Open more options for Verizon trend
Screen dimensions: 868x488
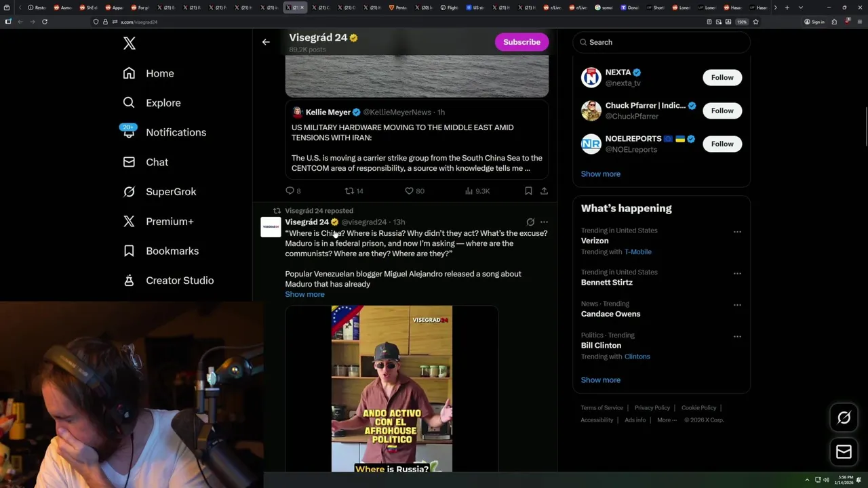pyautogui.click(x=737, y=232)
